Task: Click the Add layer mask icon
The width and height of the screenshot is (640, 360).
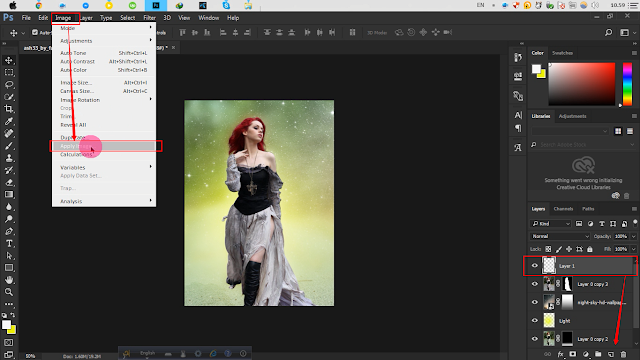Action: tap(573, 354)
